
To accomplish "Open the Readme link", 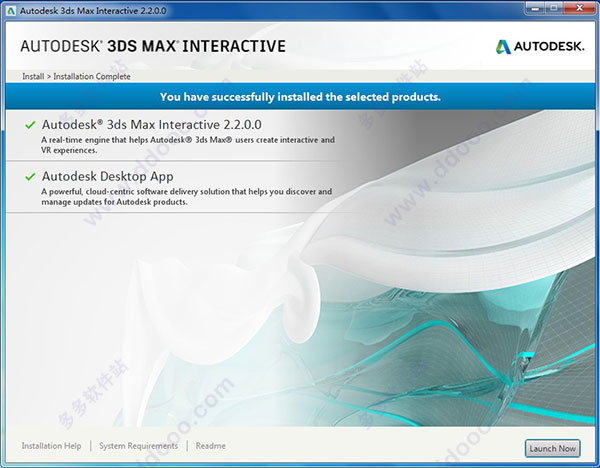I will 210,446.
